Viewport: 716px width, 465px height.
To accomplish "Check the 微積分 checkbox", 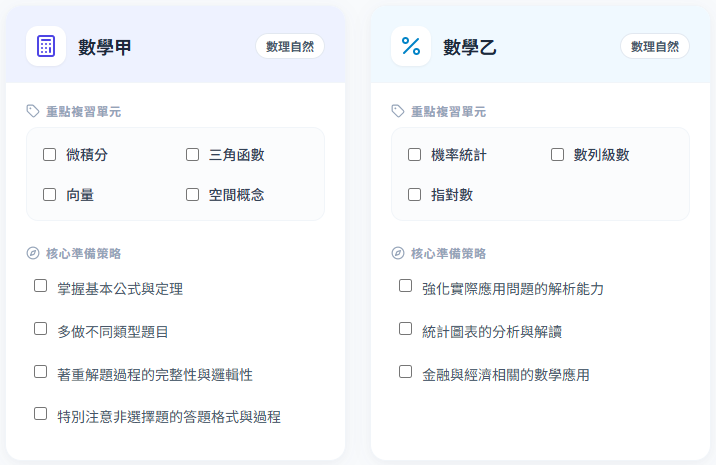I will click(49, 154).
